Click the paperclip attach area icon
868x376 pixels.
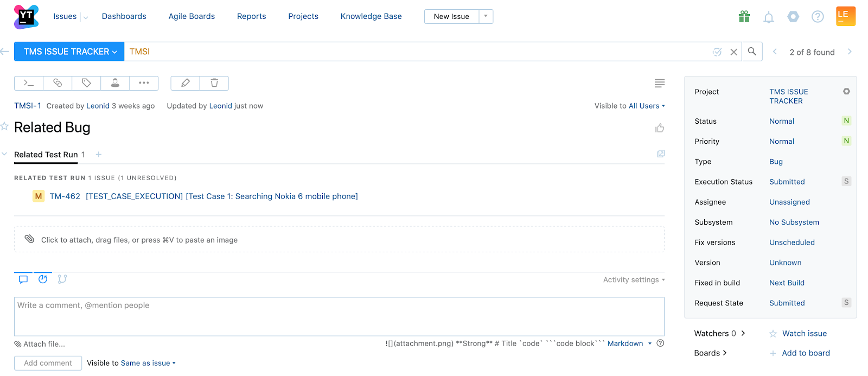[x=29, y=239]
